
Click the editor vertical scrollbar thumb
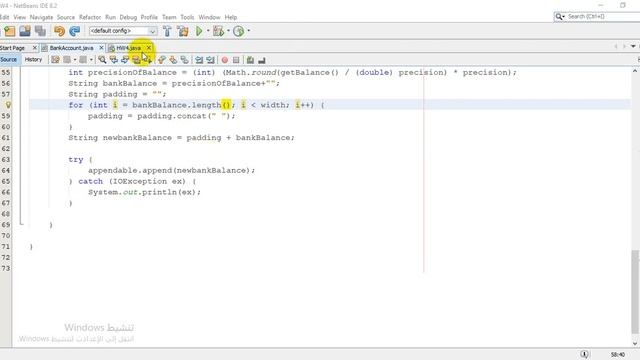tap(635, 292)
